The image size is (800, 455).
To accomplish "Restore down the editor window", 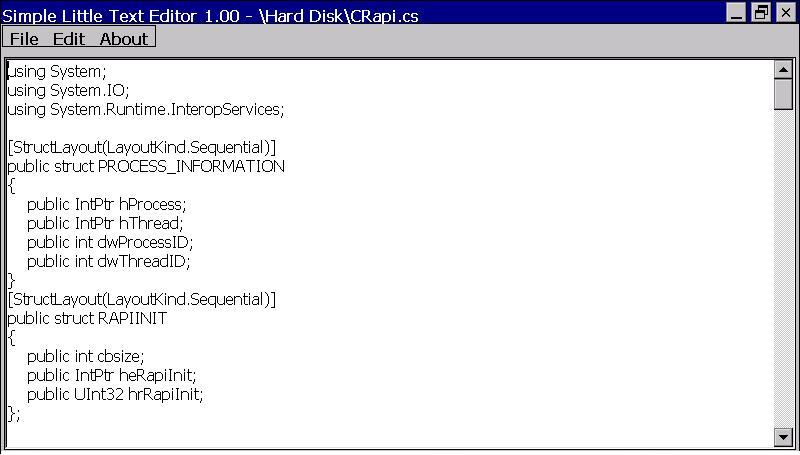I will [761, 13].
